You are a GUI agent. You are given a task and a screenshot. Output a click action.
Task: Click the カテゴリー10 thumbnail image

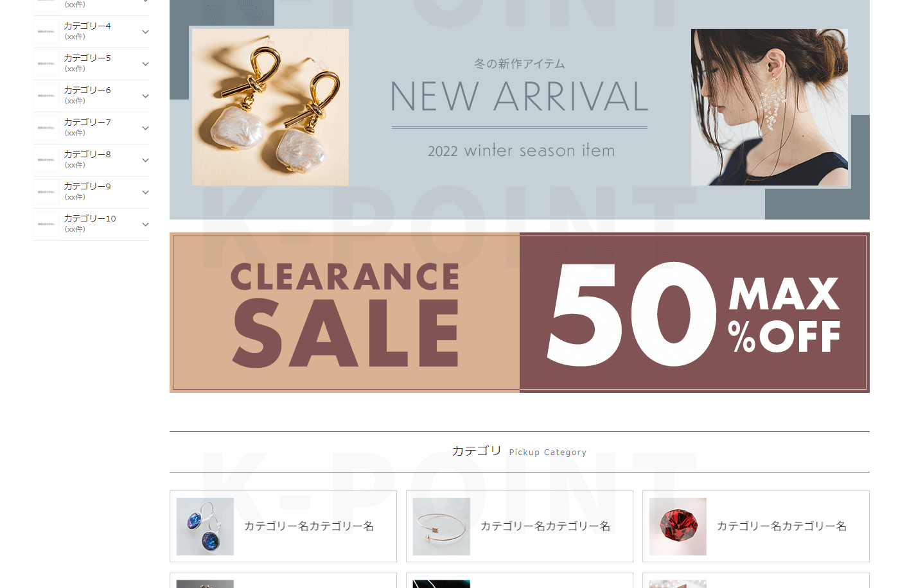[x=46, y=224]
